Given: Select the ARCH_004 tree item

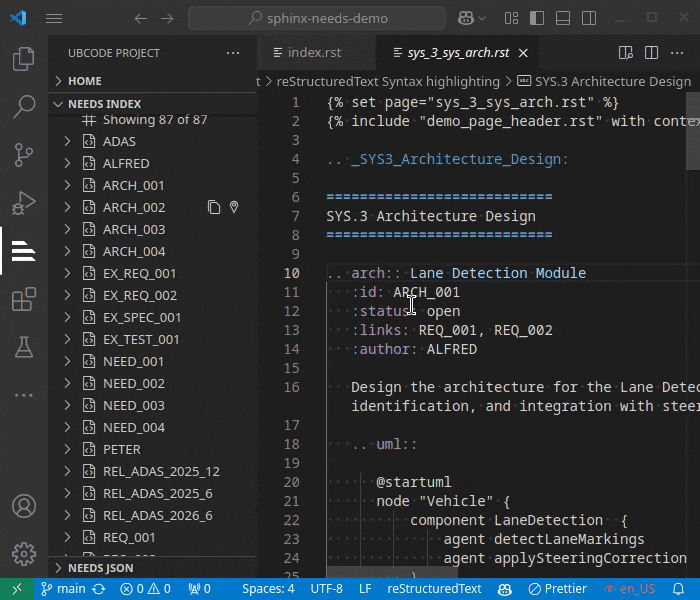Looking at the screenshot, I should click(x=152, y=251).
